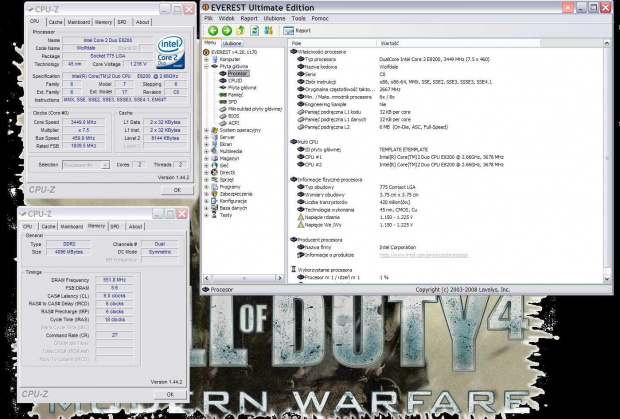
Task: Switch to Ulubione tab beside Menu tab
Action: 232,43
